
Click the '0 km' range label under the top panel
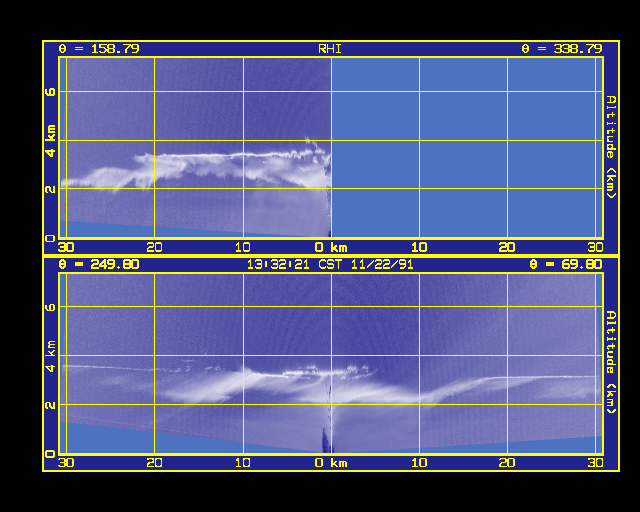pyautogui.click(x=331, y=247)
